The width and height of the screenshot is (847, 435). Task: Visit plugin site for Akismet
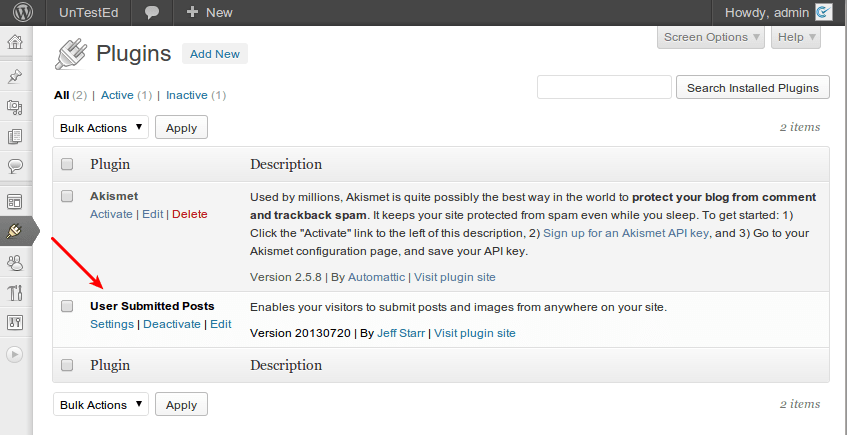(x=455, y=277)
